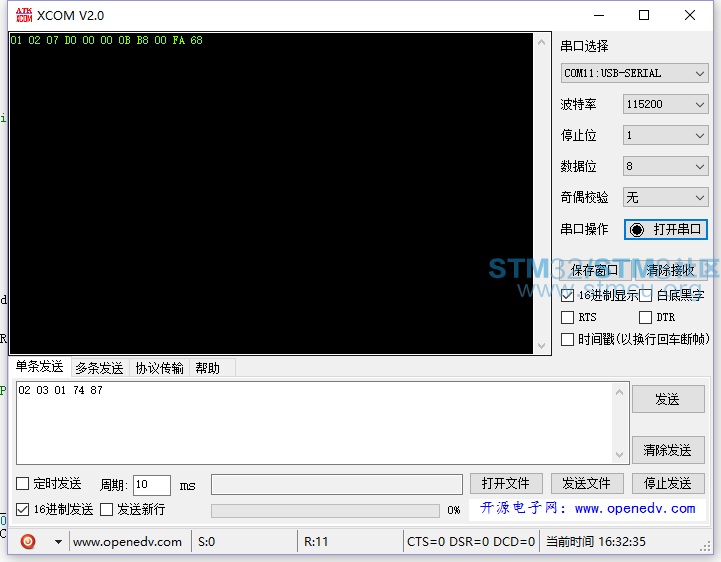This screenshot has width=721, height=562.
Task: Click the ATK XCOM logo in title bar
Action: pyautogui.click(x=24, y=15)
